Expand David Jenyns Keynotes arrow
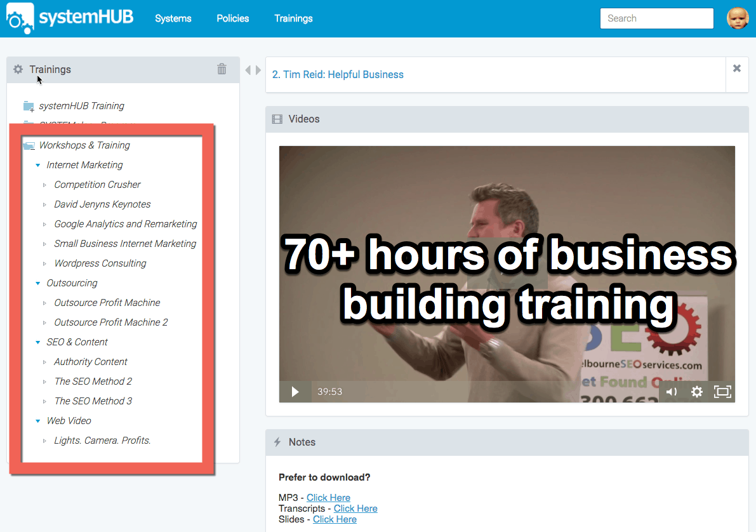 point(44,205)
